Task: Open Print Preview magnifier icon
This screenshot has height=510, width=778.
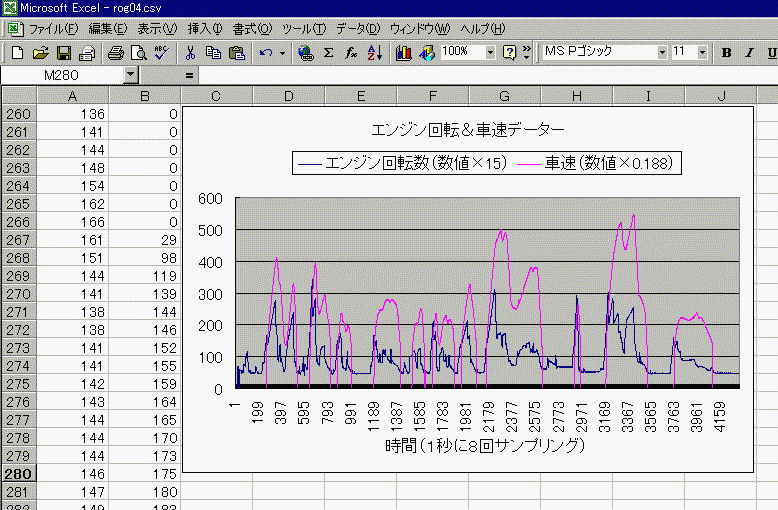Action: (x=139, y=52)
